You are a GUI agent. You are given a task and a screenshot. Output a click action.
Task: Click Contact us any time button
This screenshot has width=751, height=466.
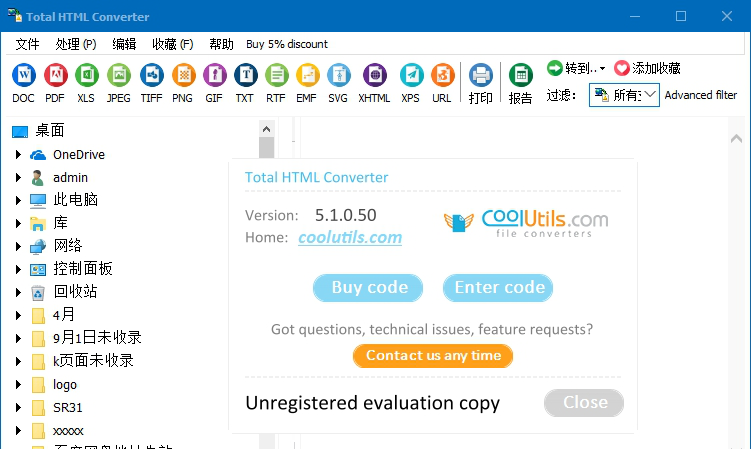click(433, 356)
